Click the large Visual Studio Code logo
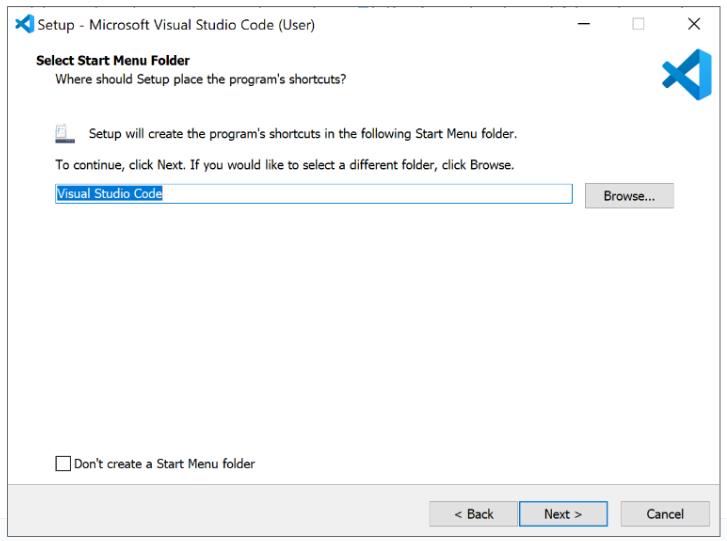The height and width of the screenshot is (541, 727). (x=686, y=75)
